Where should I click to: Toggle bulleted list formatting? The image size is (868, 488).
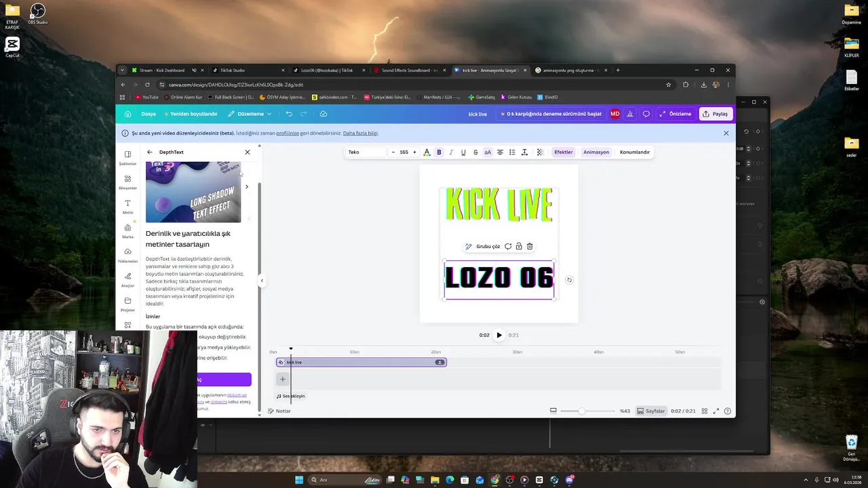512,152
